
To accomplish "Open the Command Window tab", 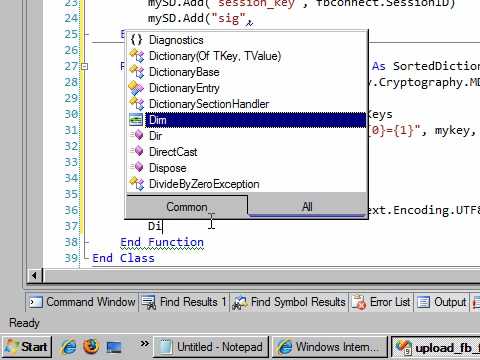I will click(x=83, y=302).
